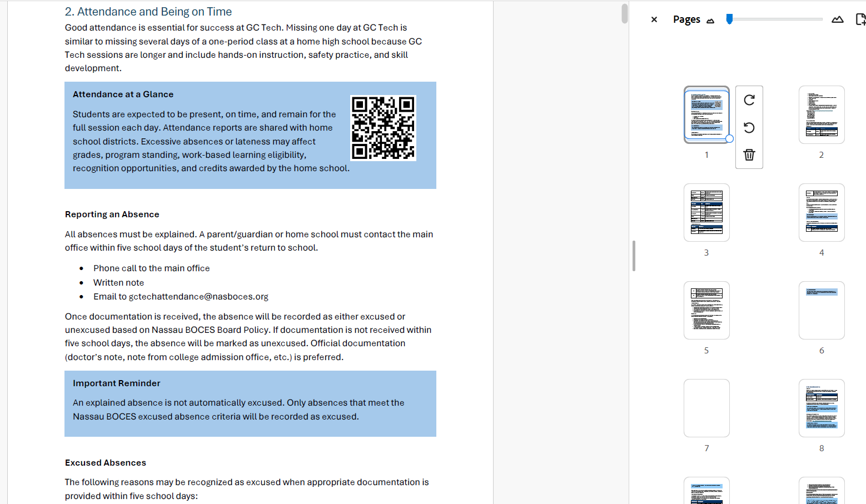Select the page 2 thumbnail
This screenshot has width=866, height=504.
tap(822, 114)
